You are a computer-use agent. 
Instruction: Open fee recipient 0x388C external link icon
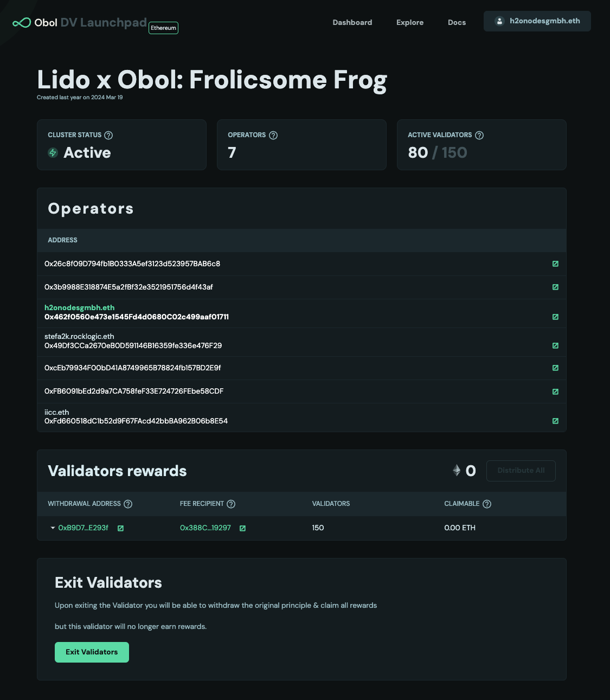(242, 528)
